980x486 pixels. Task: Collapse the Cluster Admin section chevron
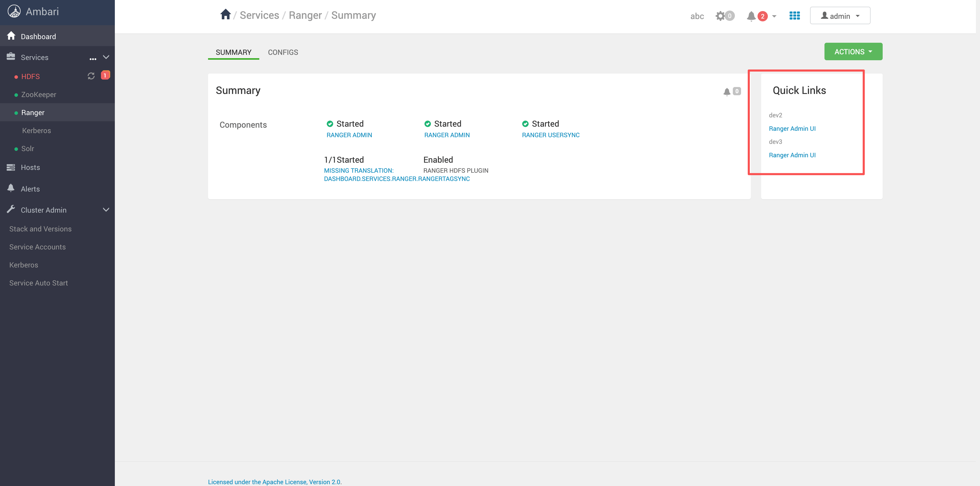[x=106, y=210]
